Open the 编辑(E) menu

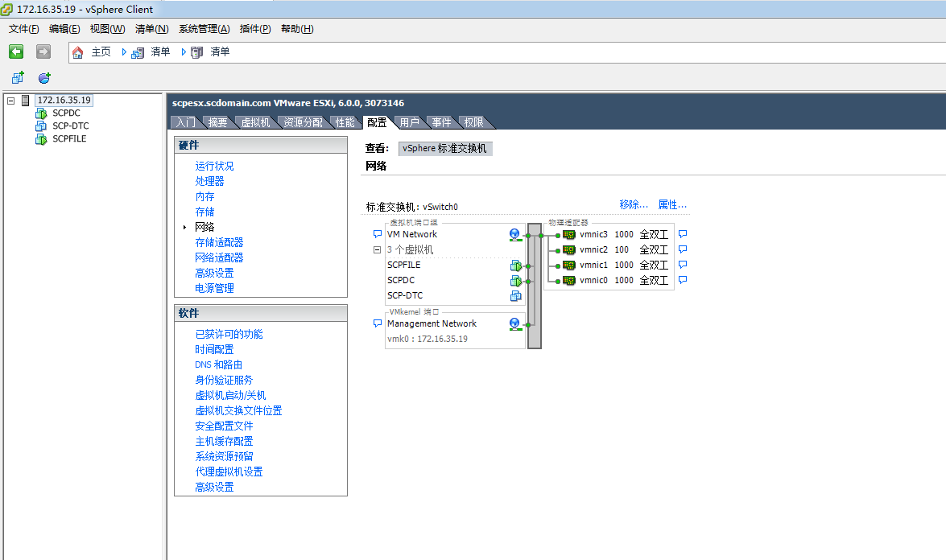(x=64, y=29)
